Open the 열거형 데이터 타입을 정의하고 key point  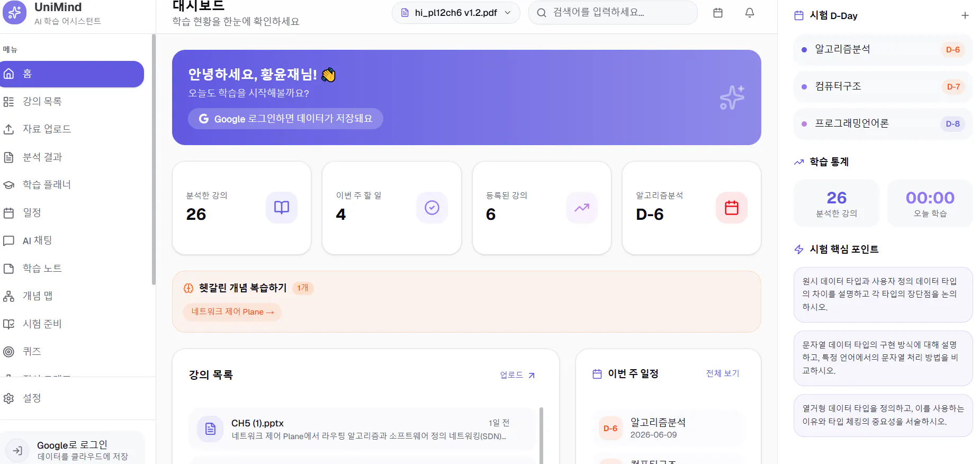(883, 415)
